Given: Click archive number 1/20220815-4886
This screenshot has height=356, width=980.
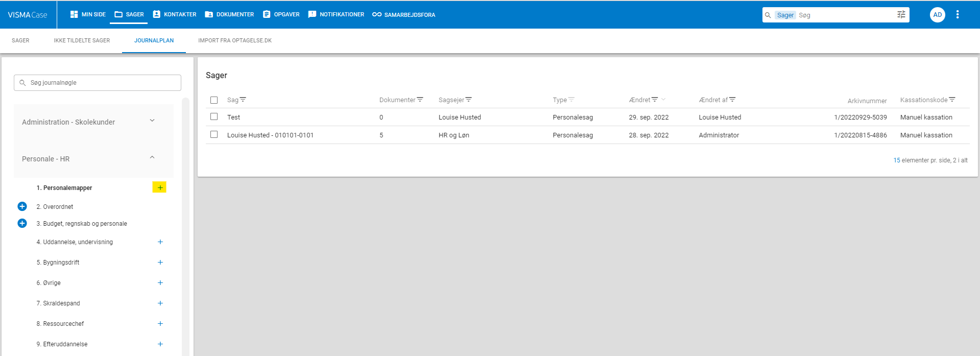Looking at the screenshot, I should (x=861, y=135).
